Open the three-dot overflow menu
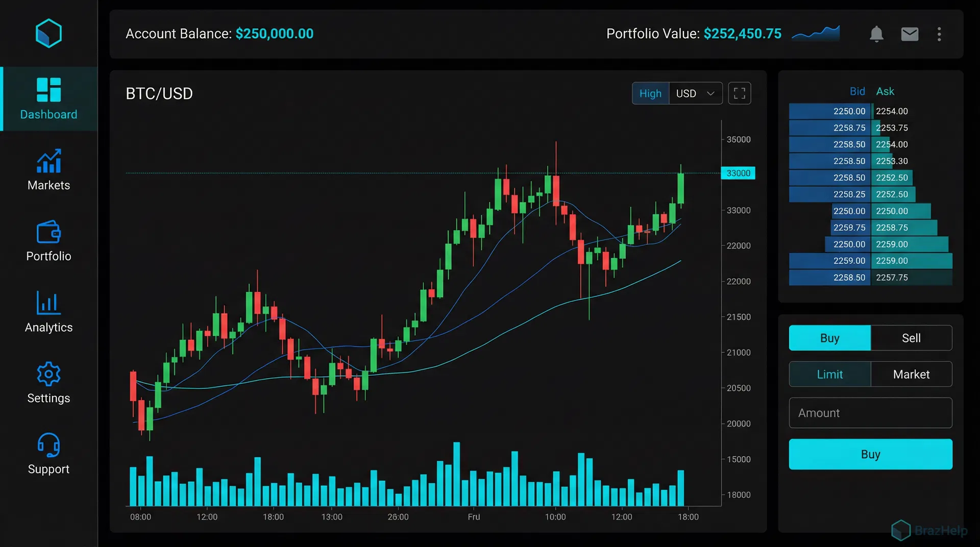 click(x=939, y=34)
